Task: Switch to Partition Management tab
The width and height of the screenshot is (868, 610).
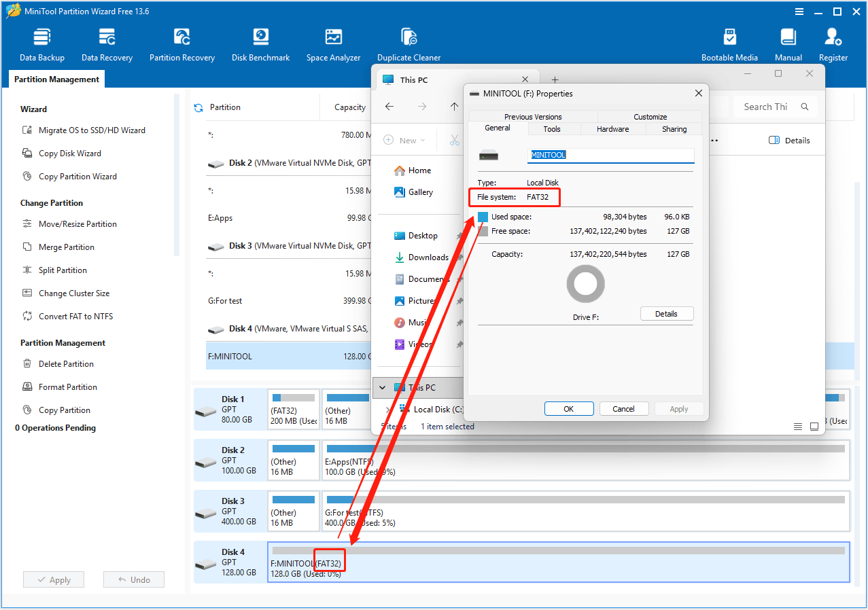Action: [x=56, y=79]
